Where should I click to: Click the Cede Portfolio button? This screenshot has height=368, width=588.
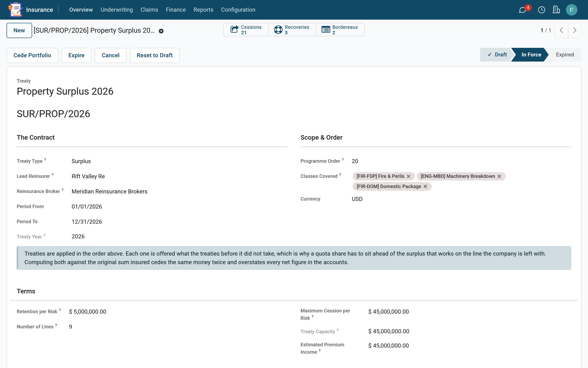click(x=32, y=55)
